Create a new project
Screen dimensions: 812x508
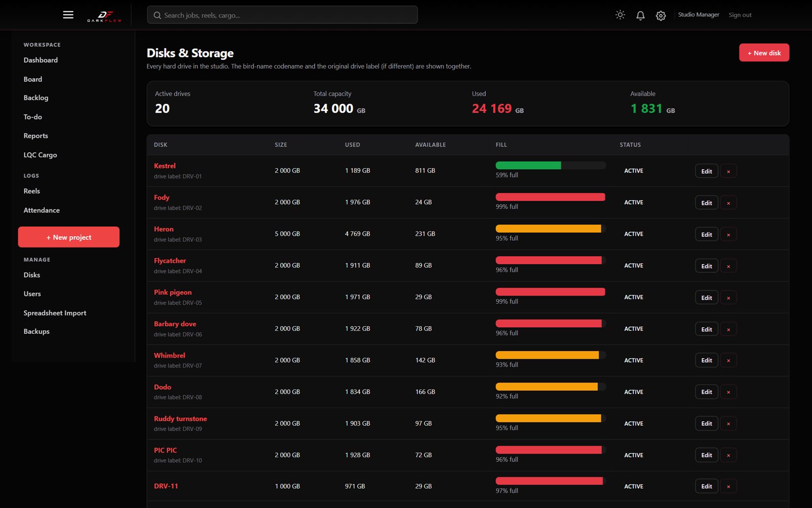[69, 237]
